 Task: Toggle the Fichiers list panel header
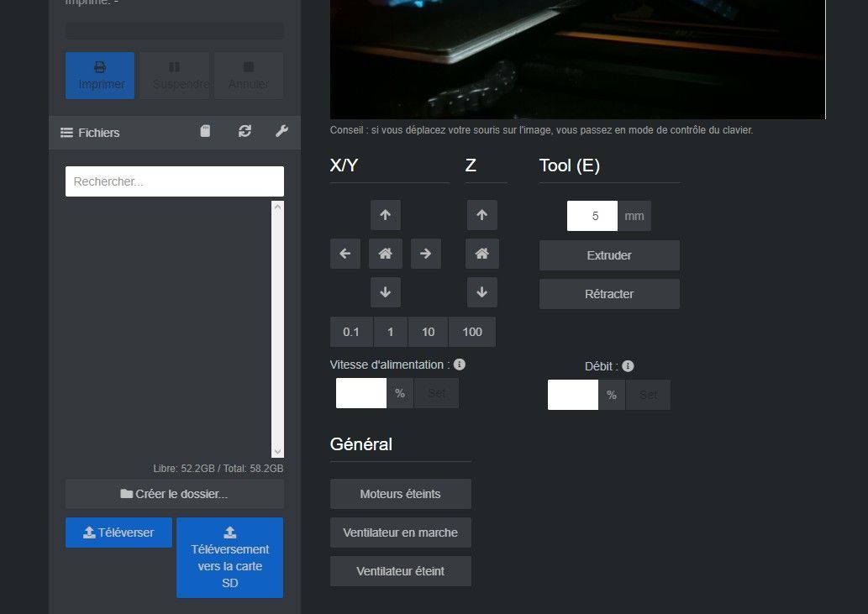click(x=90, y=133)
